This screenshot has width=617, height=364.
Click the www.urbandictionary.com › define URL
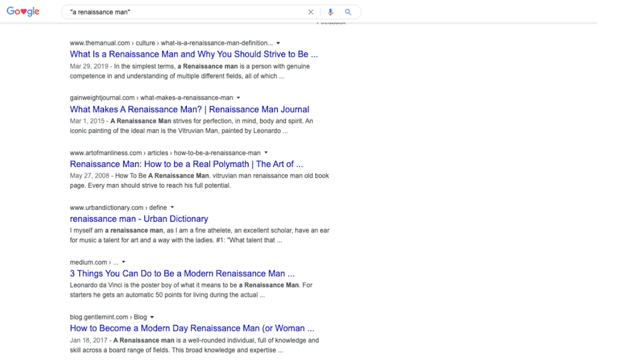tap(118, 208)
